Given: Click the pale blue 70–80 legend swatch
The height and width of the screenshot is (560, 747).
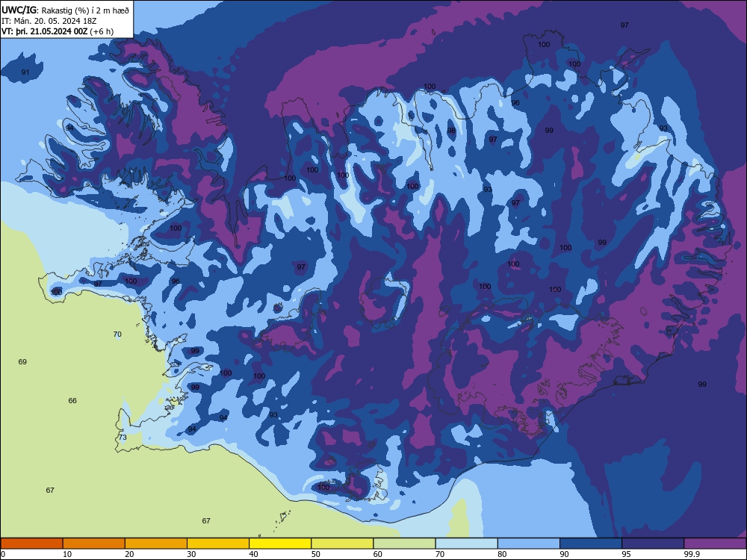Looking at the screenshot, I should 467,544.
